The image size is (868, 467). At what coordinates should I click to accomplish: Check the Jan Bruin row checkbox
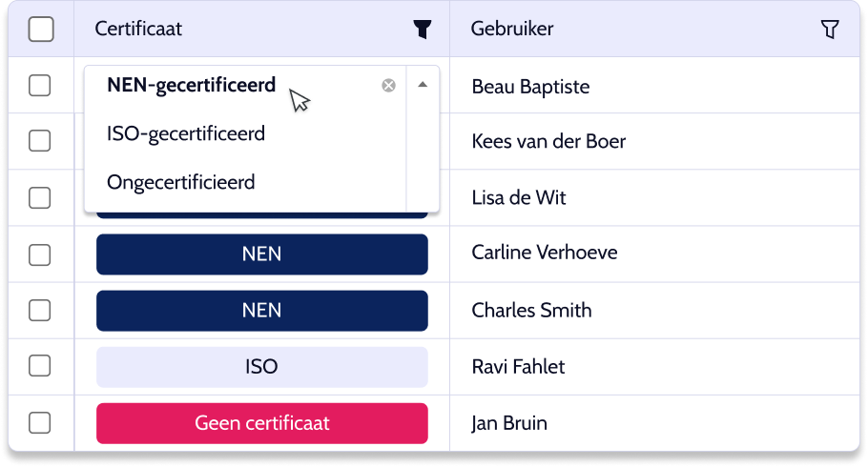(39, 422)
